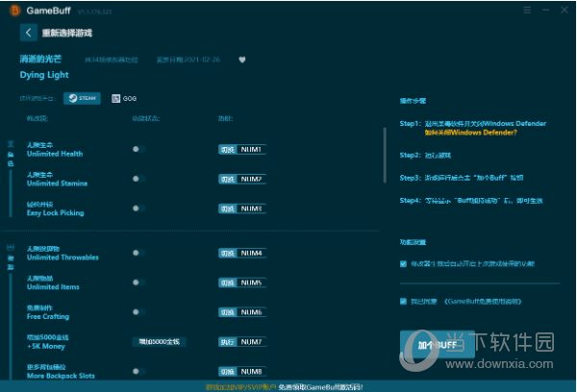Click the GameBuff logo icon
The image size is (577, 392).
click(x=14, y=11)
